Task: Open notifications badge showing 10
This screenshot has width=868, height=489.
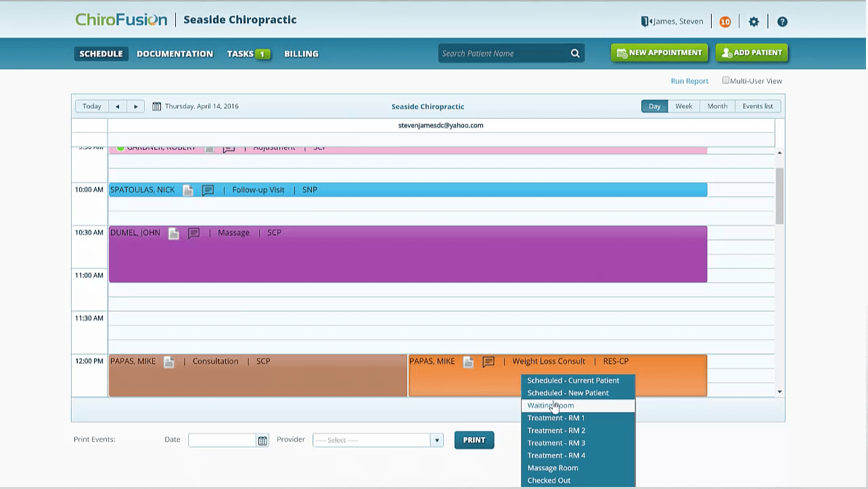Action: (x=725, y=22)
